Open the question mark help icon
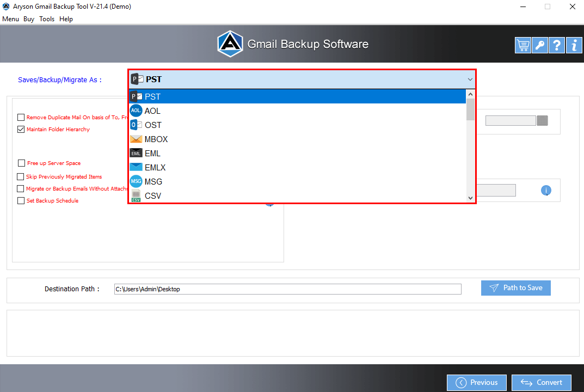Image resolution: width=584 pixels, height=392 pixels. (x=557, y=45)
